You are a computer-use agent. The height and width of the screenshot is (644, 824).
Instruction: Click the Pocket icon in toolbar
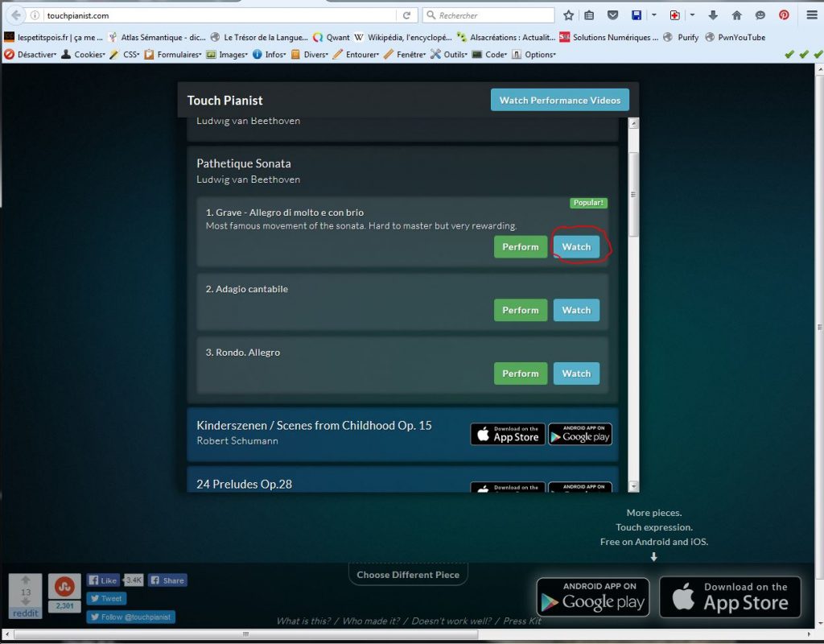click(x=613, y=15)
